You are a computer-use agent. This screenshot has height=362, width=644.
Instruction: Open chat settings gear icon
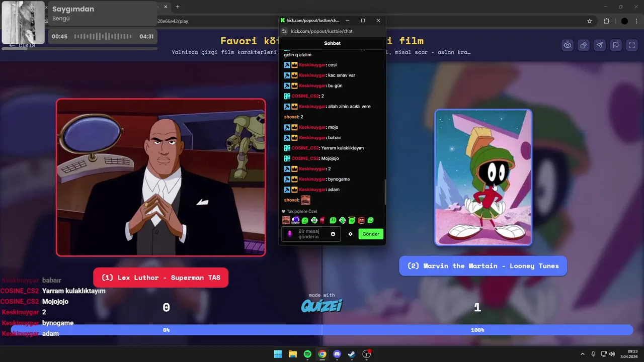point(351,234)
